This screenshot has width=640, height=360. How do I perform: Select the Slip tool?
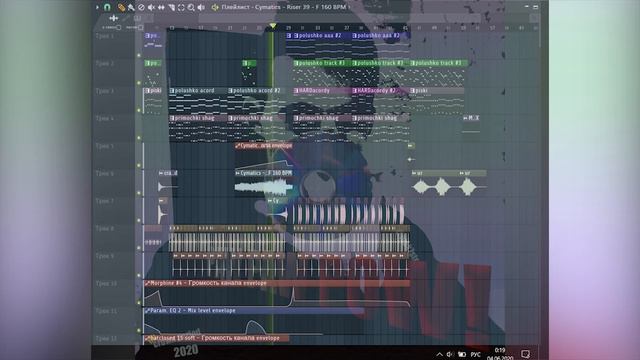[x=161, y=7]
